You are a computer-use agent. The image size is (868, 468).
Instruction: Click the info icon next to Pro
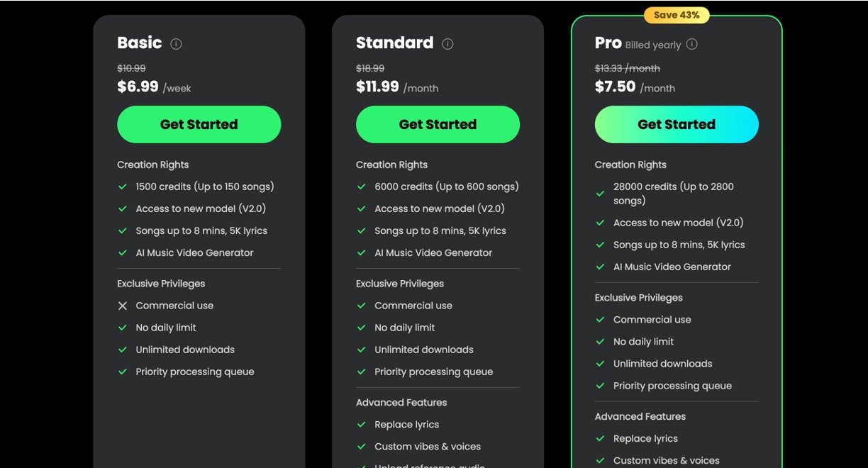point(692,44)
